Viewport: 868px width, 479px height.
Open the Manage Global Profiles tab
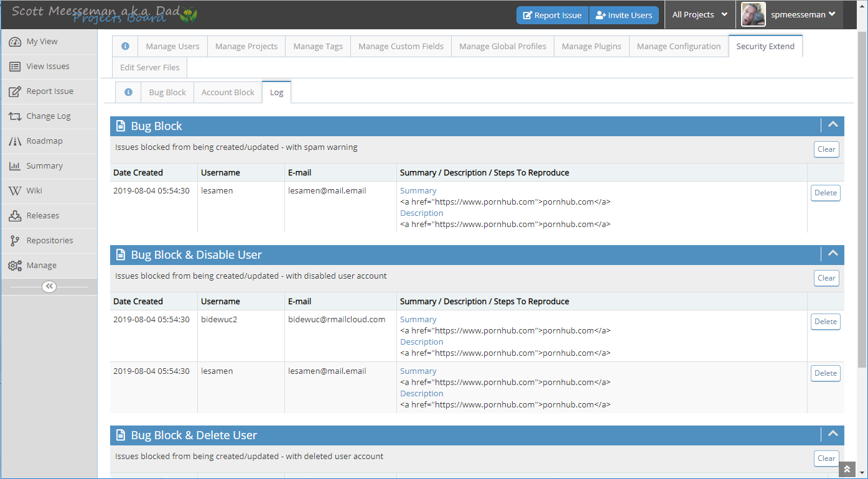[x=503, y=46]
